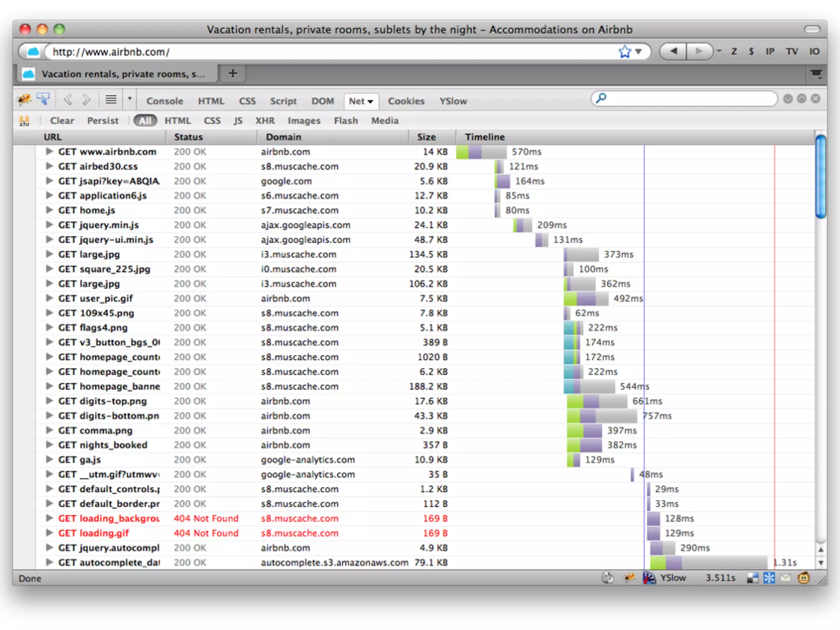Click the Clear button
840x630 pixels.
pyautogui.click(x=62, y=121)
